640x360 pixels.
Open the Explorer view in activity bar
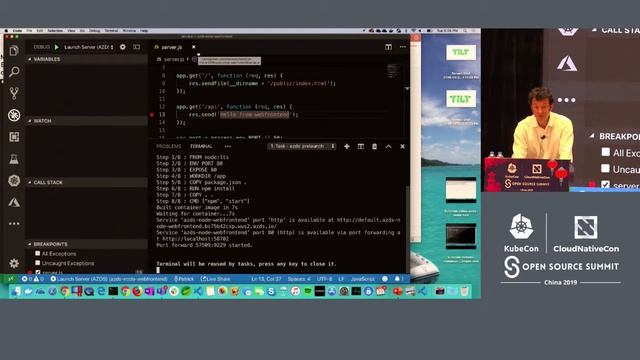pyautogui.click(x=14, y=51)
